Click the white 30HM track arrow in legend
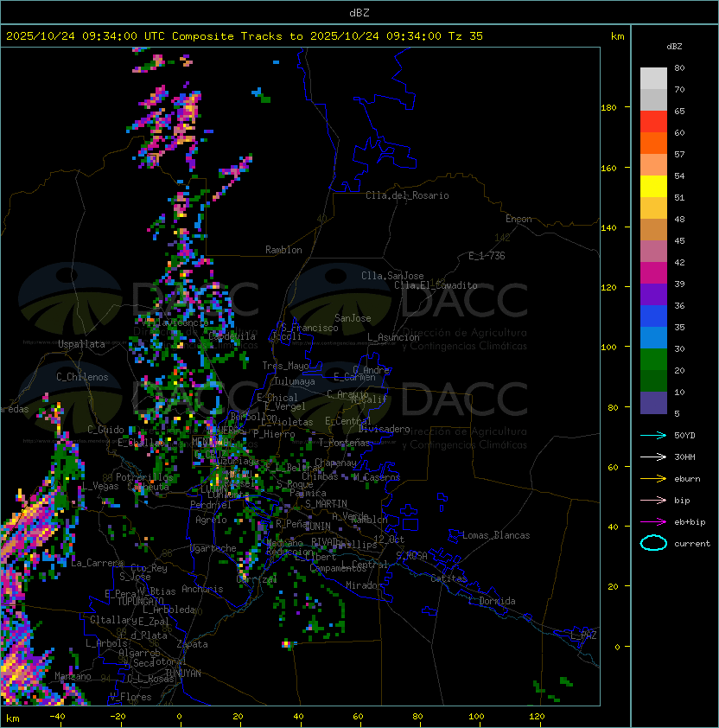The width and height of the screenshot is (719, 728). [653, 457]
